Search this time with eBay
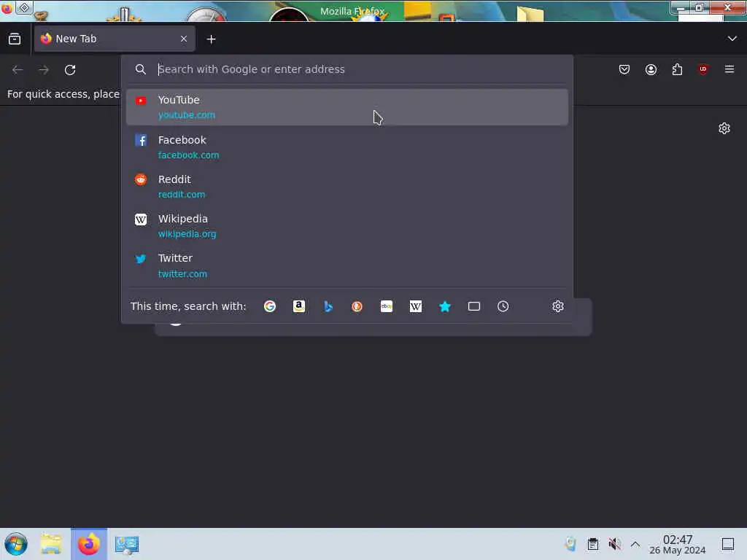Viewport: 747px width, 560px height. point(387,306)
